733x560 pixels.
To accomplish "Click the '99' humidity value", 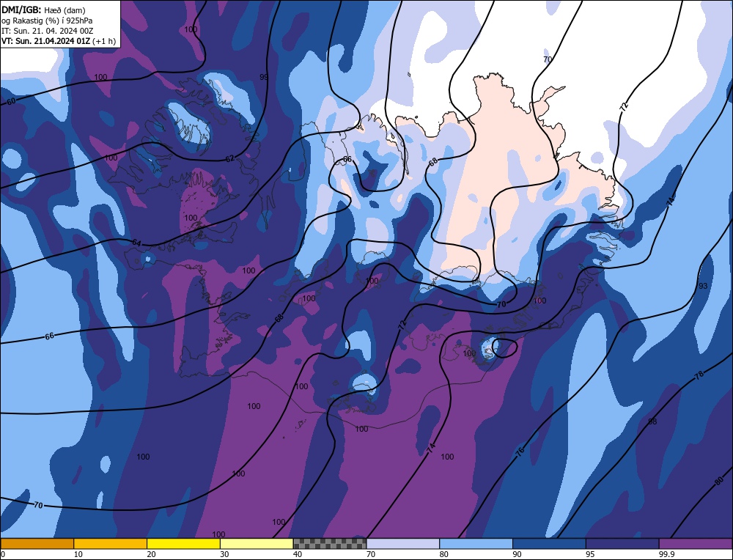I will point(264,77).
